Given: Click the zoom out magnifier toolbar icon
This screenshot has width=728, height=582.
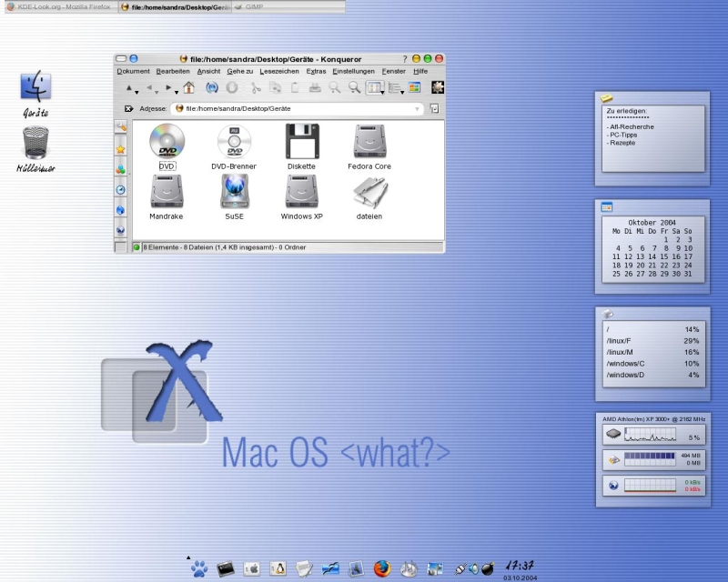Looking at the screenshot, I should tap(354, 87).
